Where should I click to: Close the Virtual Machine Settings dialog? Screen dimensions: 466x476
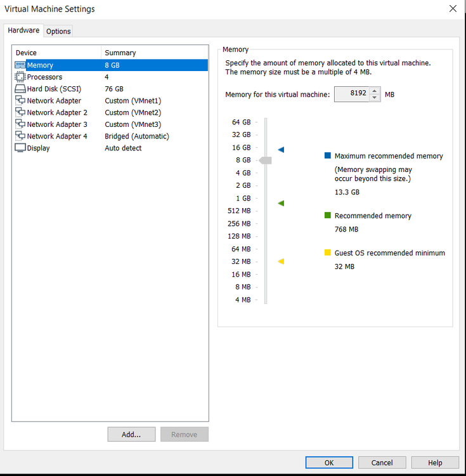453,8
